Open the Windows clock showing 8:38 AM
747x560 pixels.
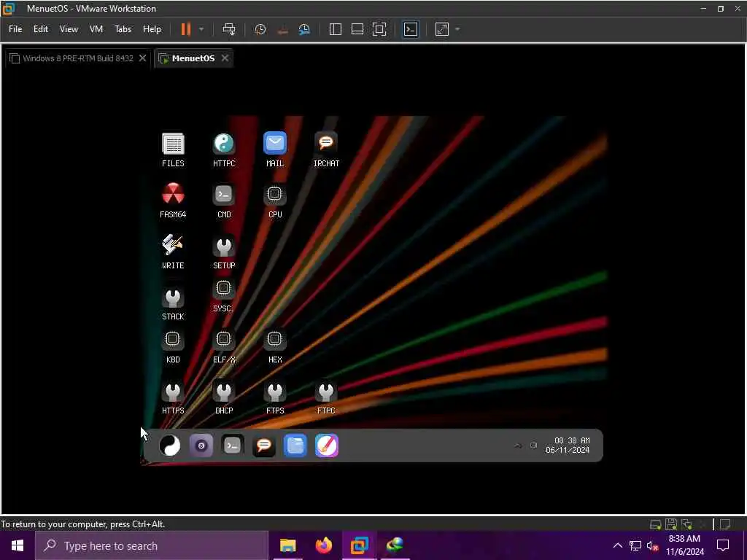tap(684, 545)
